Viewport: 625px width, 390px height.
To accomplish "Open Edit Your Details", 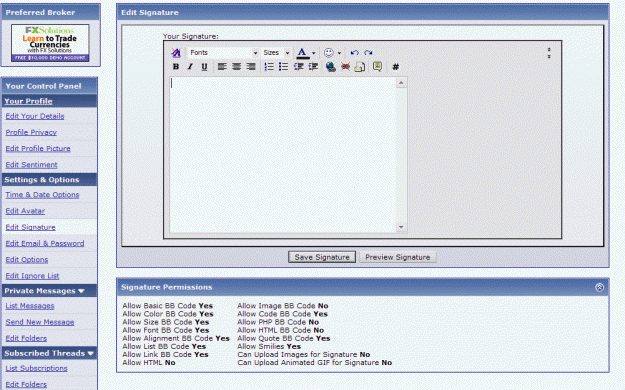I will pyautogui.click(x=35, y=116).
